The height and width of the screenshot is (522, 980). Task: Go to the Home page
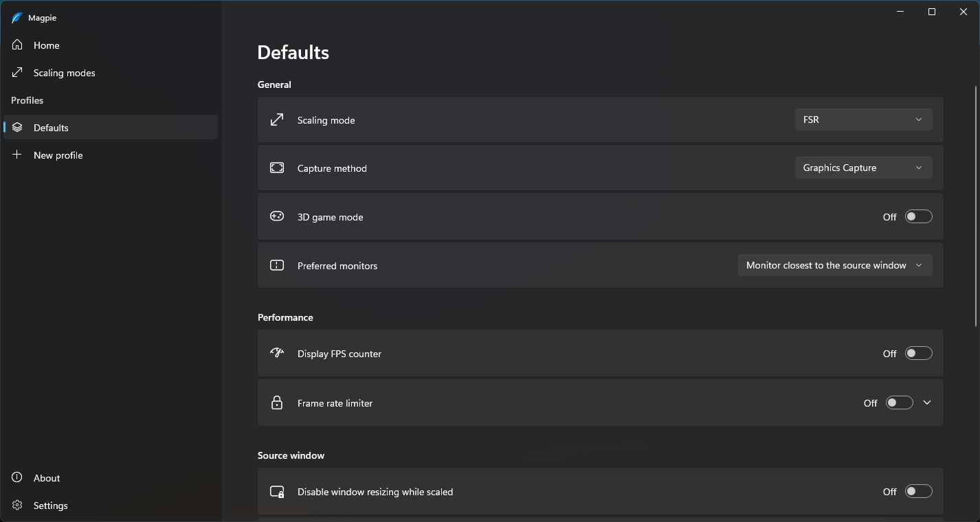click(x=46, y=45)
